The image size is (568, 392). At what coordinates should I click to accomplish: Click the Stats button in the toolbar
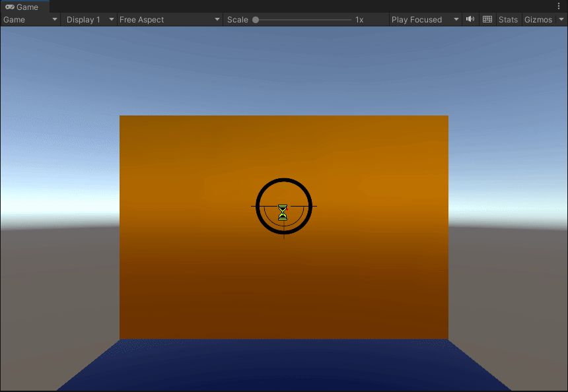click(x=508, y=19)
